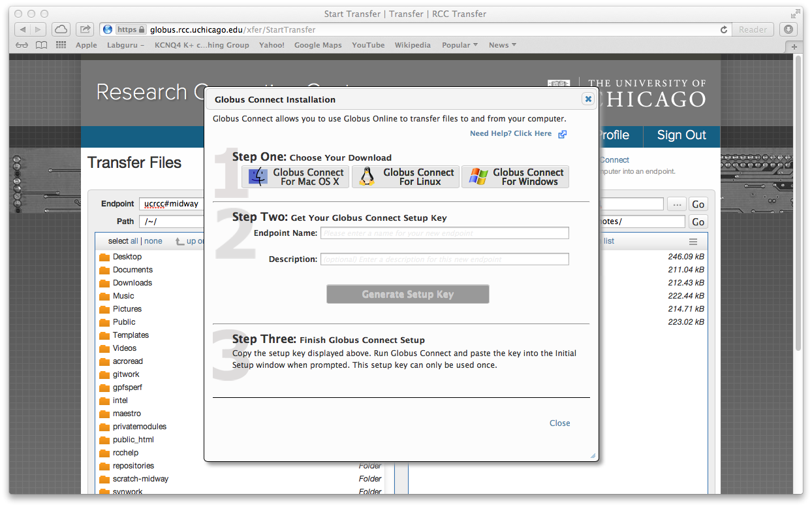The height and width of the screenshot is (507, 812).
Task: Open the Reading List glasses icon
Action: tap(23, 45)
